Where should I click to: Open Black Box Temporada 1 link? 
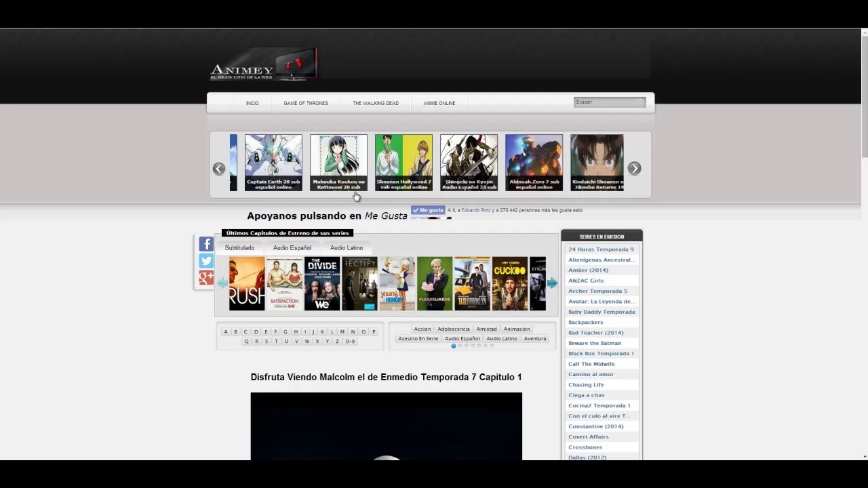coord(601,354)
